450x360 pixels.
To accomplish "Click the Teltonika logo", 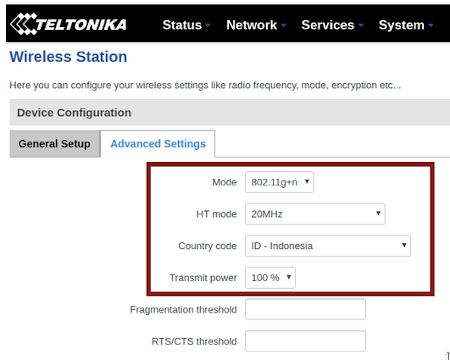I will pos(68,24).
